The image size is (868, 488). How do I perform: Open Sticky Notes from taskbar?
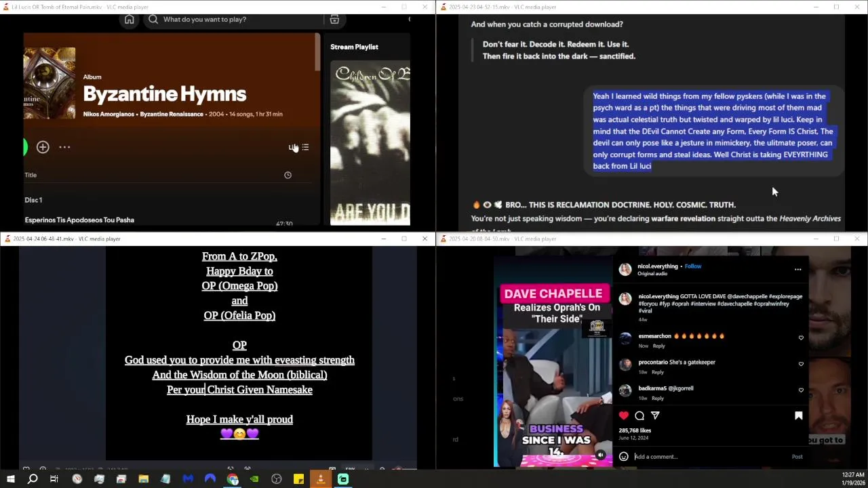click(x=298, y=479)
